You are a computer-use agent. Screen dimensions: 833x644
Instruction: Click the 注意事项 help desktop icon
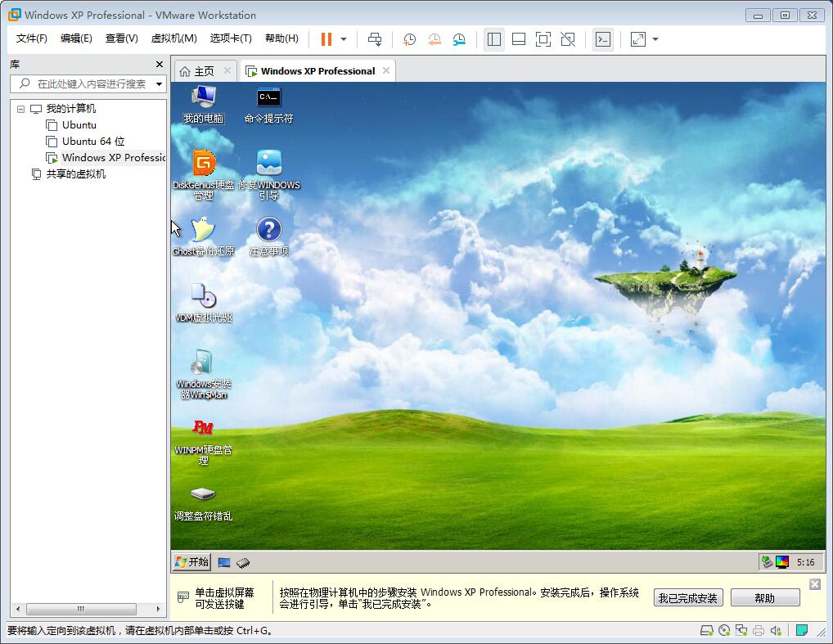pyautogui.click(x=269, y=236)
